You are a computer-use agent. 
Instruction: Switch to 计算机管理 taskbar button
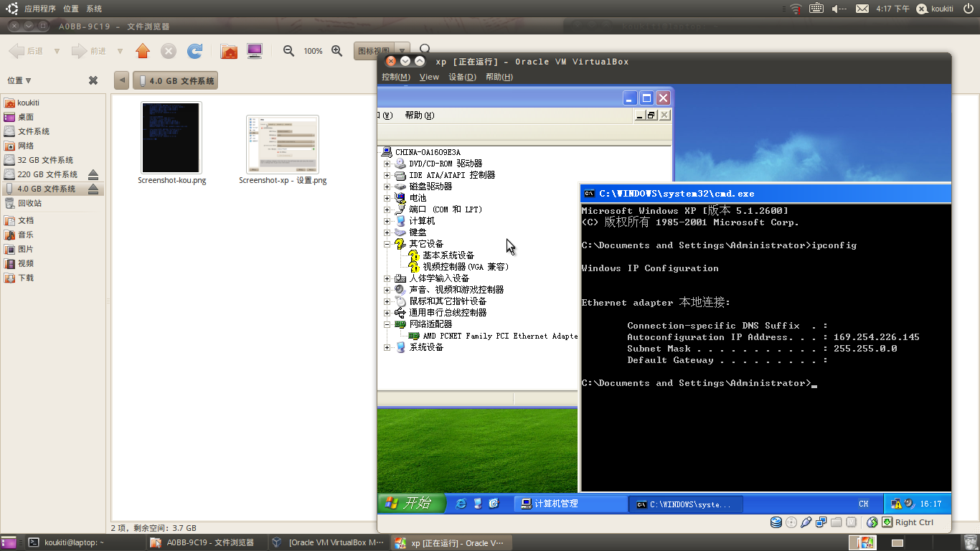(x=570, y=504)
